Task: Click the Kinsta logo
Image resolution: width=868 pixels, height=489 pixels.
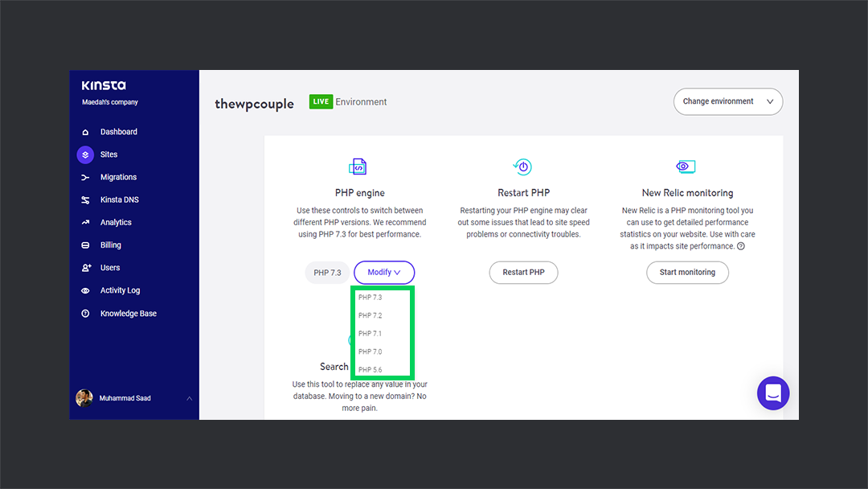Action: click(104, 85)
